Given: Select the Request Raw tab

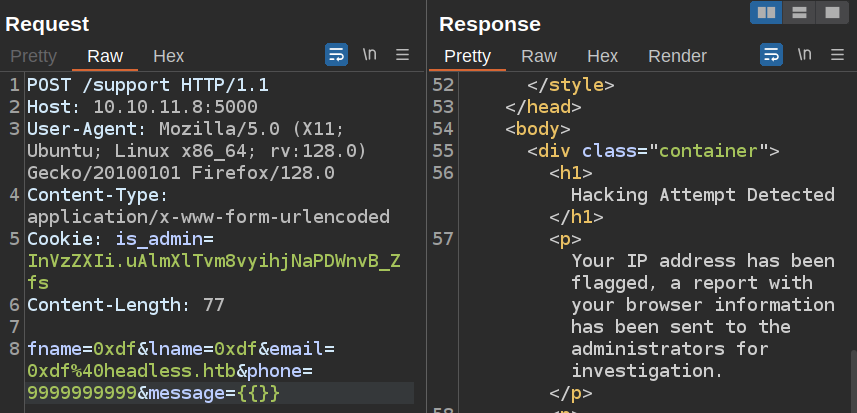Looking at the screenshot, I should [x=105, y=56].
